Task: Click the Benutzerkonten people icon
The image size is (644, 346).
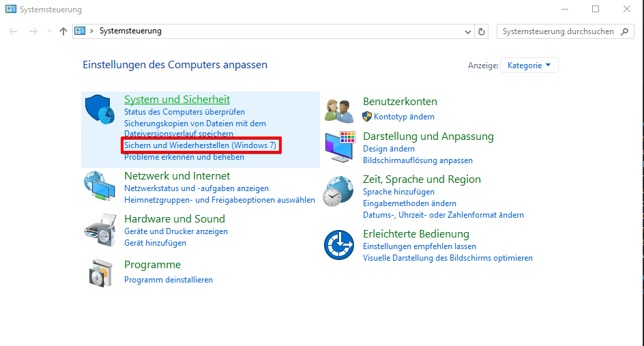Action: coord(340,109)
